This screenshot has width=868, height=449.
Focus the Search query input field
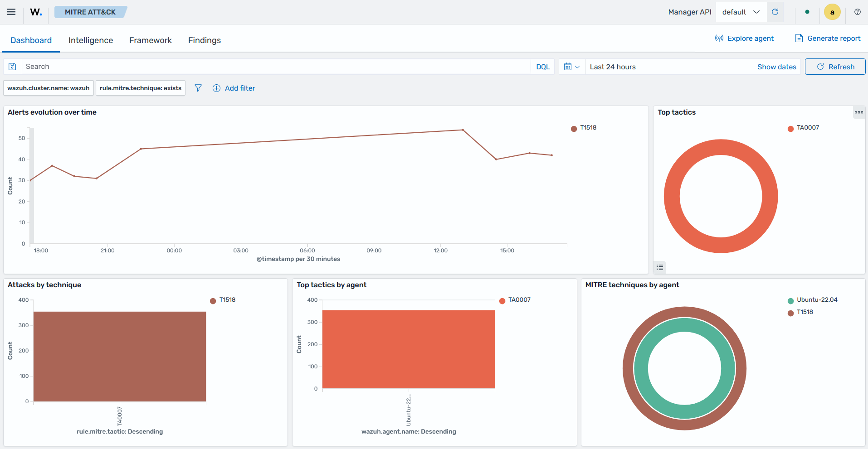pyautogui.click(x=276, y=67)
